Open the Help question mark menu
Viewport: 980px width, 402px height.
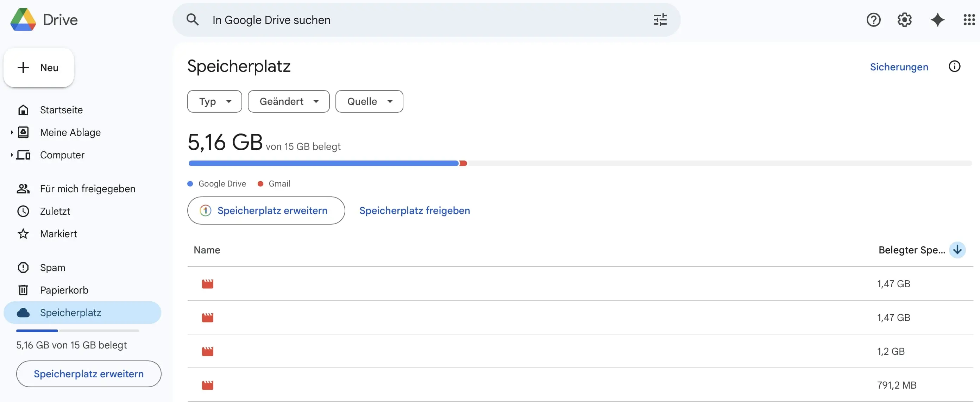click(x=873, y=20)
